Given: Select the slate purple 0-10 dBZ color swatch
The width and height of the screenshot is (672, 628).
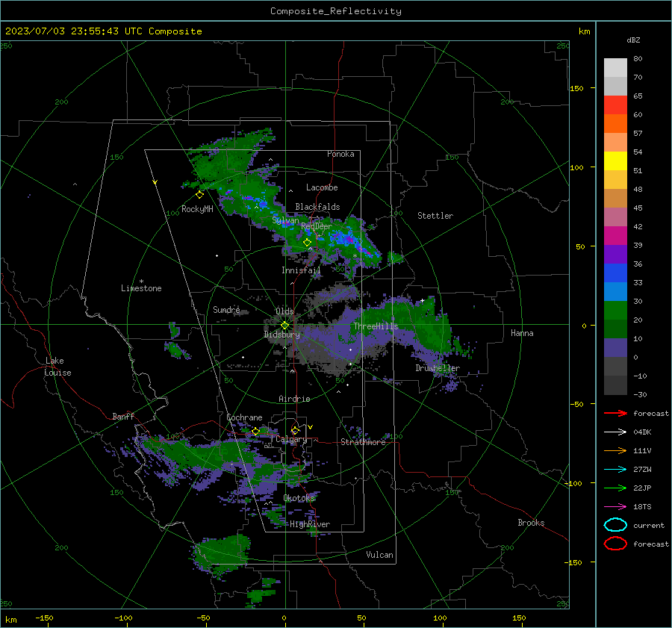Looking at the screenshot, I should [x=615, y=348].
